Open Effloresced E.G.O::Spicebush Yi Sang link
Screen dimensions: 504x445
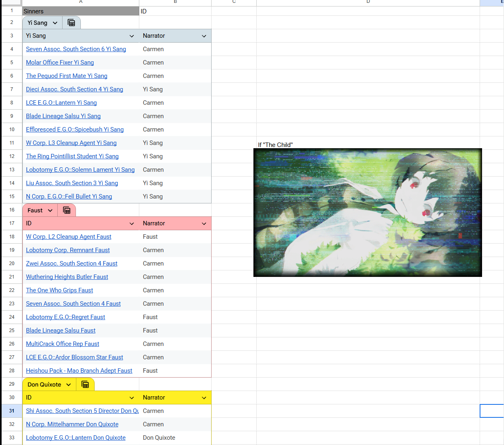pos(75,130)
